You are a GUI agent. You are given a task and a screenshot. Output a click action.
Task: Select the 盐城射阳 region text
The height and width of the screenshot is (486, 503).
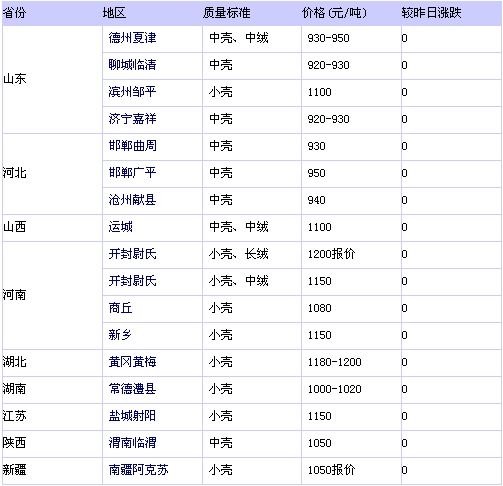point(132,416)
